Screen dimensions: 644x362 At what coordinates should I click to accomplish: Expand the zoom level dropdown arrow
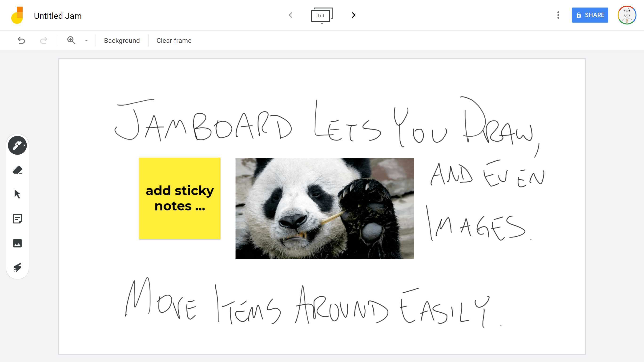(86, 40)
